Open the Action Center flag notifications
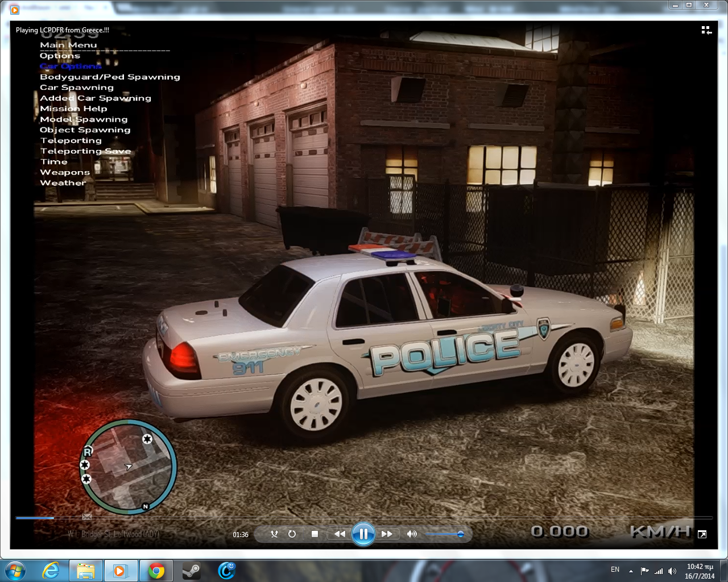This screenshot has width=728, height=582. pos(644,571)
